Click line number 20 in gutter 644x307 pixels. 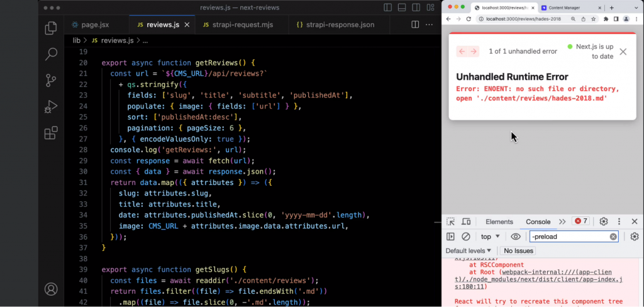(x=83, y=63)
